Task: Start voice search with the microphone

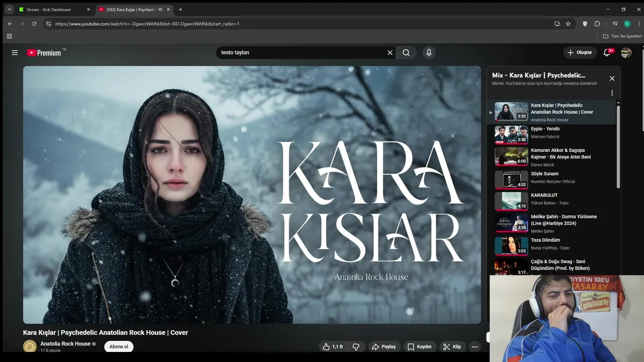Action: [429, 52]
